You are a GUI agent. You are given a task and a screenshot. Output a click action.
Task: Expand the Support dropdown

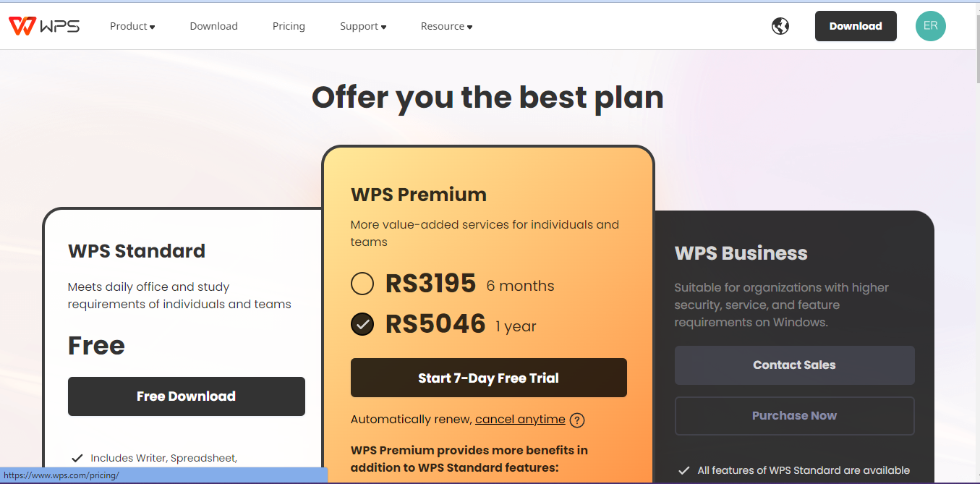pyautogui.click(x=362, y=26)
